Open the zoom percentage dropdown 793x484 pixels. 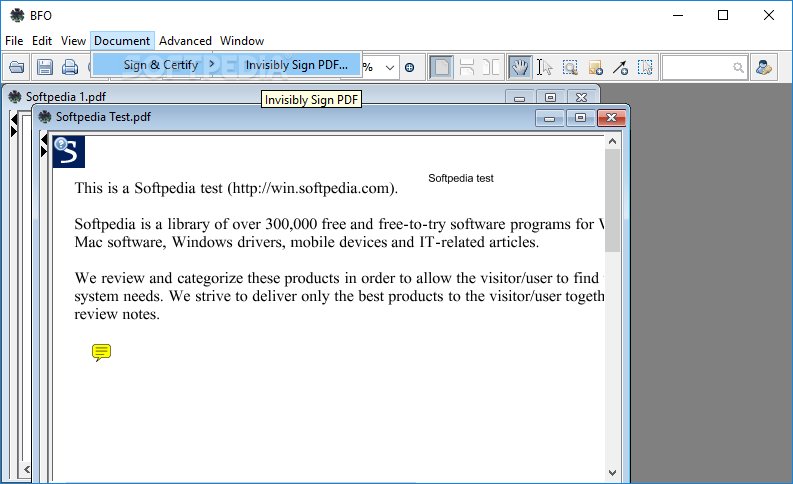pyautogui.click(x=389, y=67)
